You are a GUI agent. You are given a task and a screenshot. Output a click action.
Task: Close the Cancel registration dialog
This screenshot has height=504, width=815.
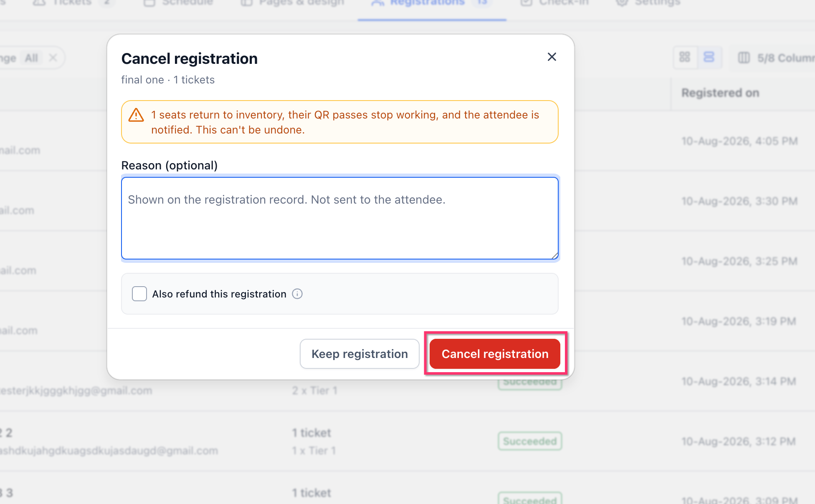tap(552, 57)
